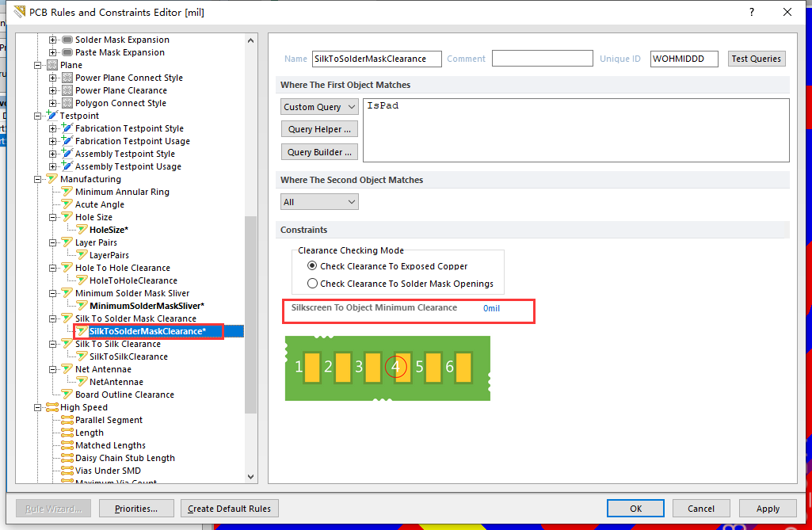
Task: Select the Vias Under SMD rule
Action: [108, 471]
